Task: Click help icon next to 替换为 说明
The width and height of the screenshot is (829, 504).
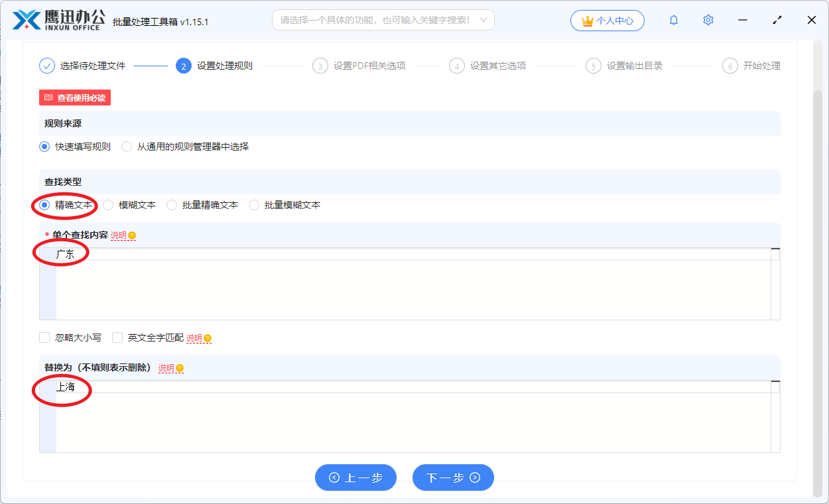Action: pos(180,368)
